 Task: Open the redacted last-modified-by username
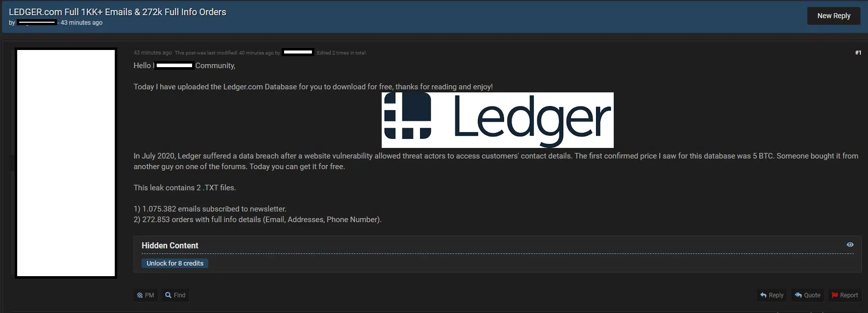(x=298, y=53)
